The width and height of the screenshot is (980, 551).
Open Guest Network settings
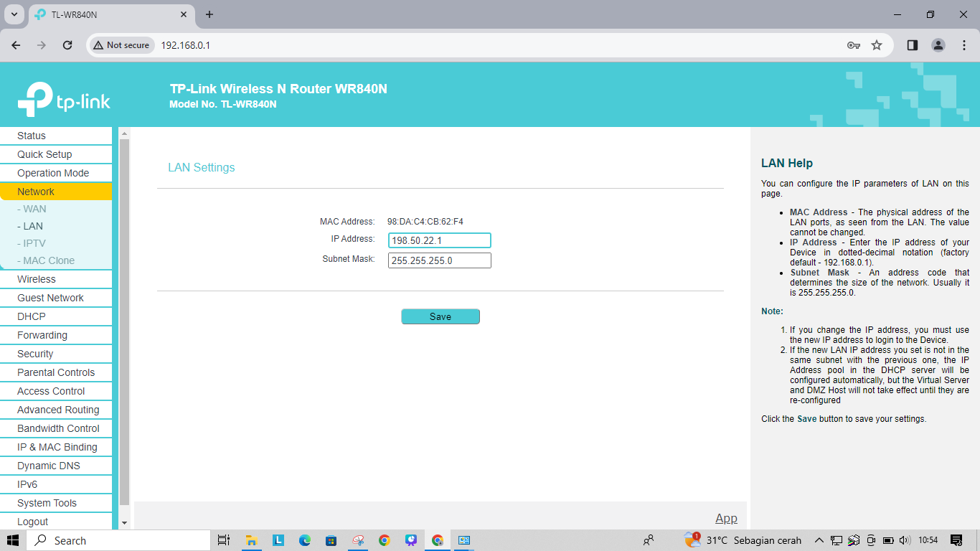pos(56,298)
